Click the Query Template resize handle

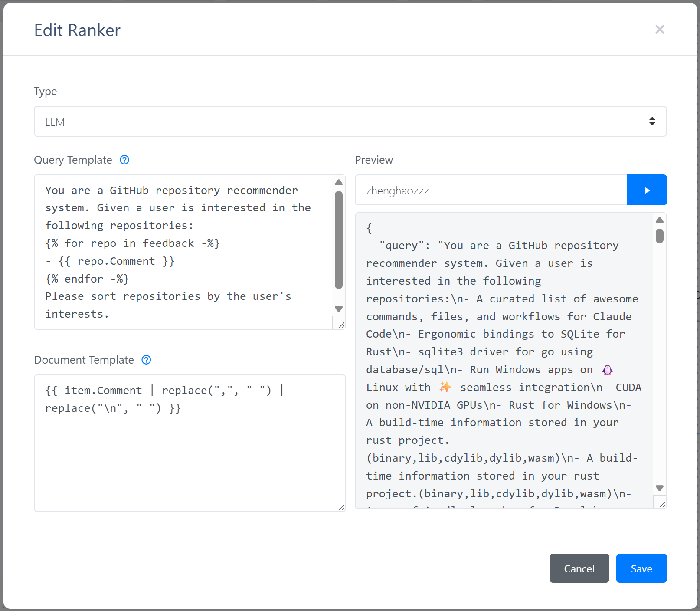(341, 325)
